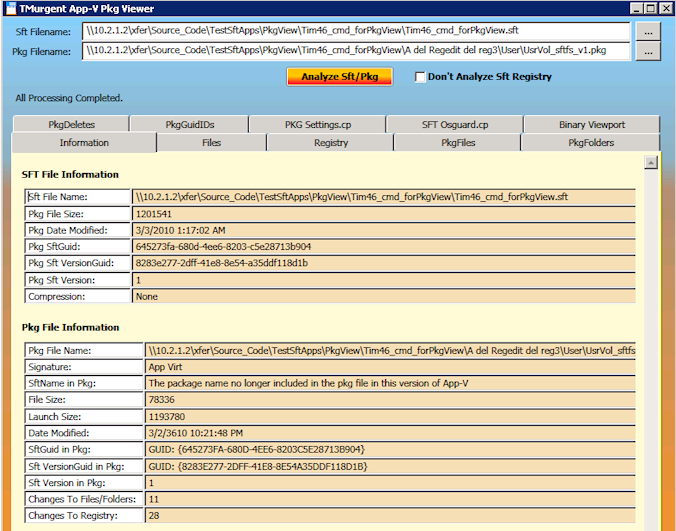Click the SftGuid in Pkg GUID value
676x531 pixels.
click(x=390, y=450)
